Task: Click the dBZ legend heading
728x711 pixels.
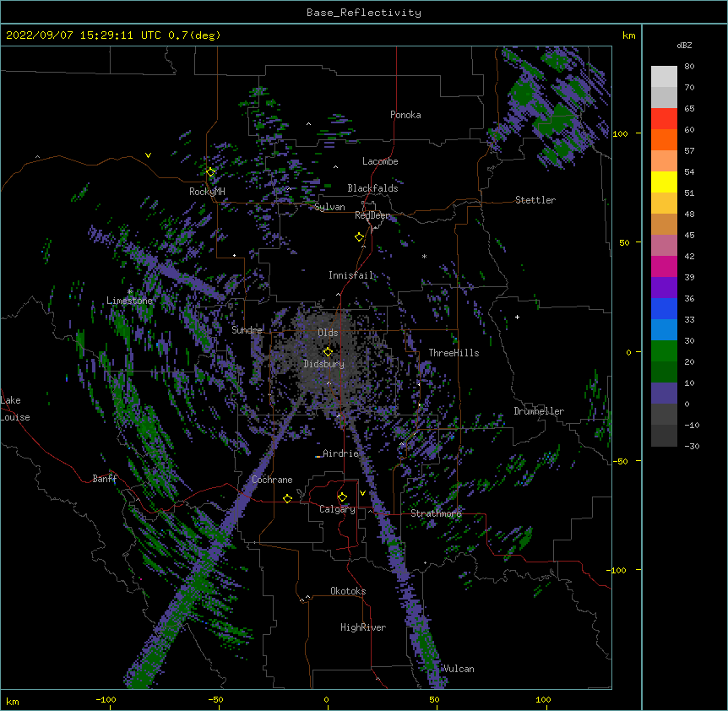Action: pyautogui.click(x=684, y=46)
